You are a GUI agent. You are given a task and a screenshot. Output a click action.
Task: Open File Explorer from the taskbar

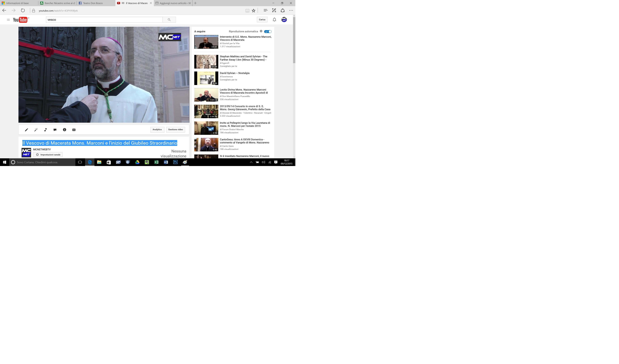(99, 162)
